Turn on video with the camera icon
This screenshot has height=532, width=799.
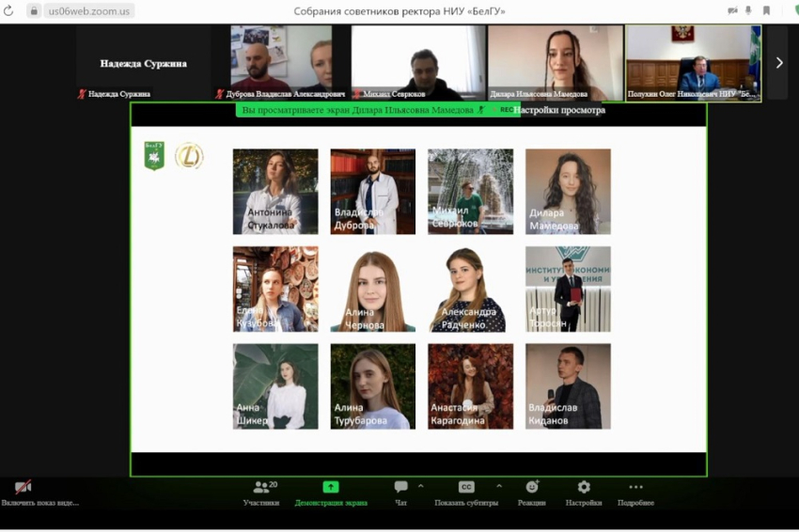coord(23,488)
